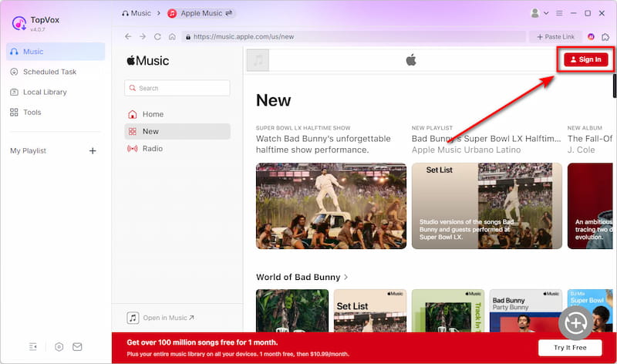617x364 pixels.
Task: Click the v4.0.7 version label
Action: point(37,29)
